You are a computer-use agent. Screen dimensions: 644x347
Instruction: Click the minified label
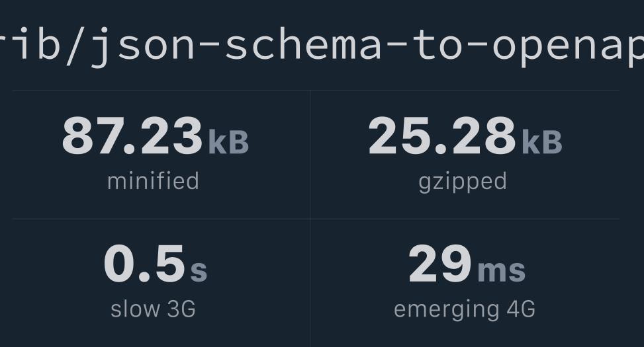(x=153, y=181)
